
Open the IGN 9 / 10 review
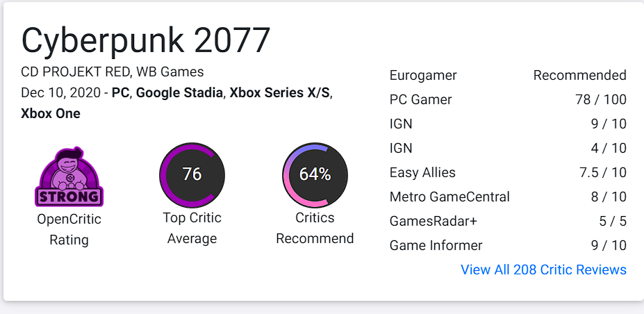click(x=508, y=124)
